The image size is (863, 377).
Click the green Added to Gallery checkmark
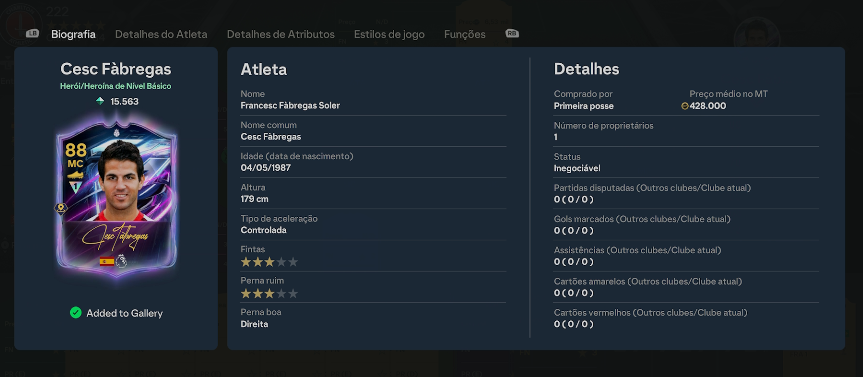point(75,313)
